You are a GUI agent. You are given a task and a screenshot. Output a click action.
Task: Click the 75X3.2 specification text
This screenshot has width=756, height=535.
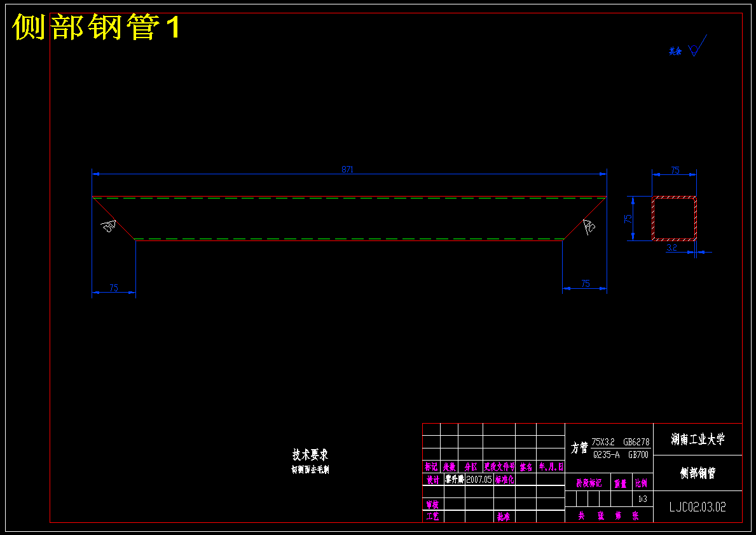[x=603, y=442]
